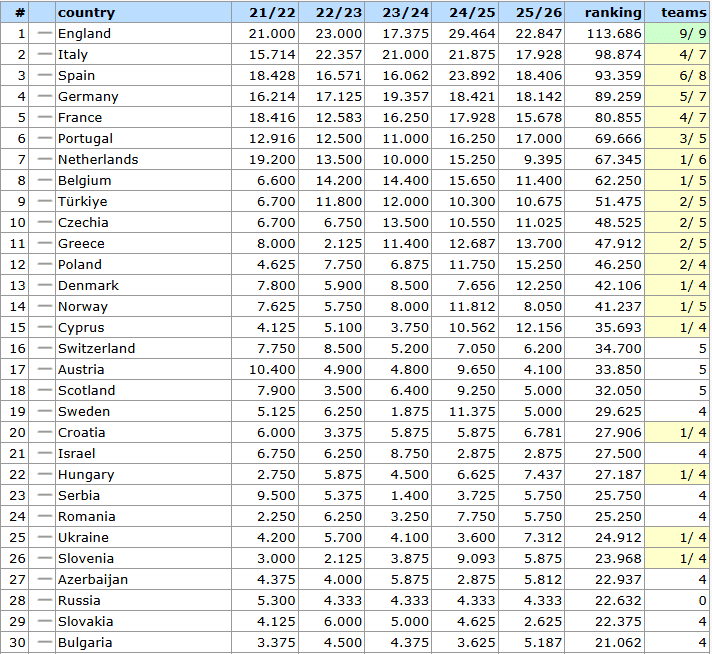Click the trend dash icon beside Portugal
Screen dimensions: 712x654
point(43,139)
